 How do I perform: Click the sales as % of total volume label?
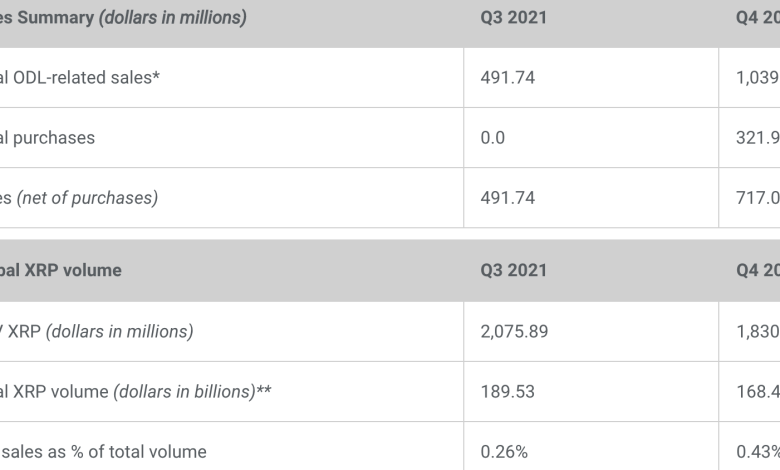103,451
